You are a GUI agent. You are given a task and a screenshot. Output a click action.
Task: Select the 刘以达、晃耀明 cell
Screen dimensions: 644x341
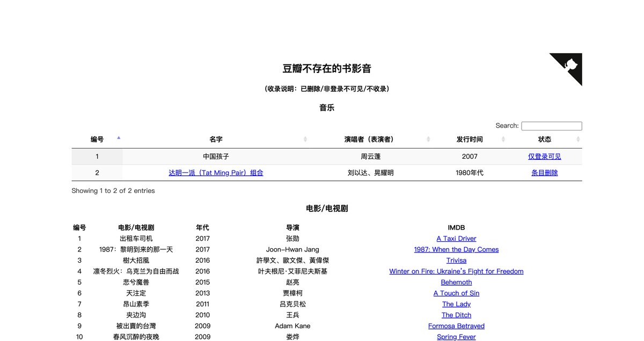coord(371,173)
